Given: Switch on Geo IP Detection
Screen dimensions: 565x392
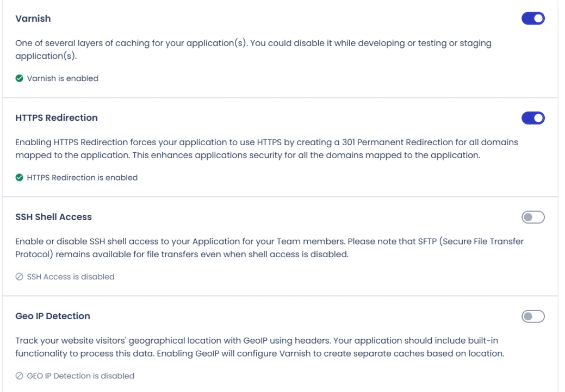Looking at the screenshot, I should pos(533,316).
